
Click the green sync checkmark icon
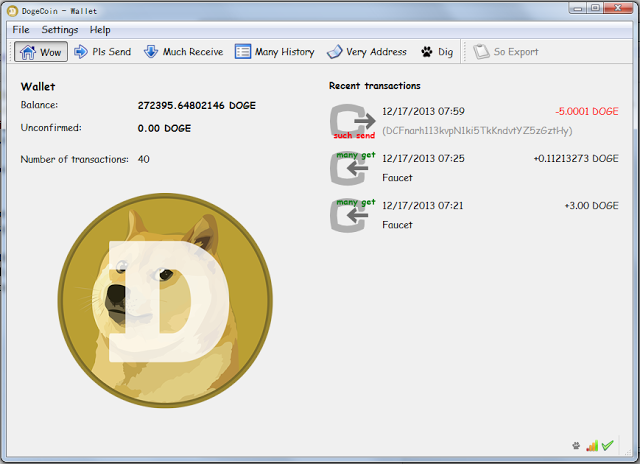click(x=607, y=446)
